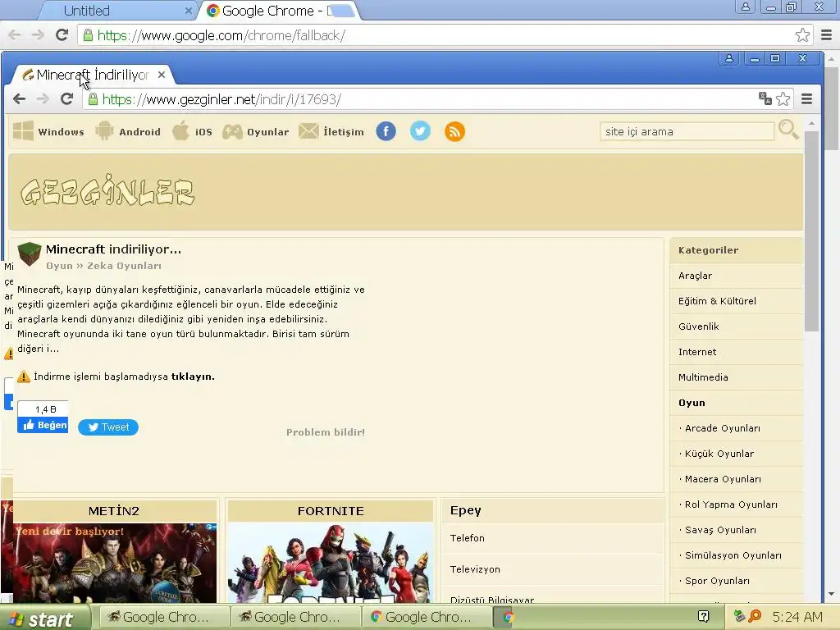Open the Araçlar category
The image size is (840, 630).
tap(695, 276)
